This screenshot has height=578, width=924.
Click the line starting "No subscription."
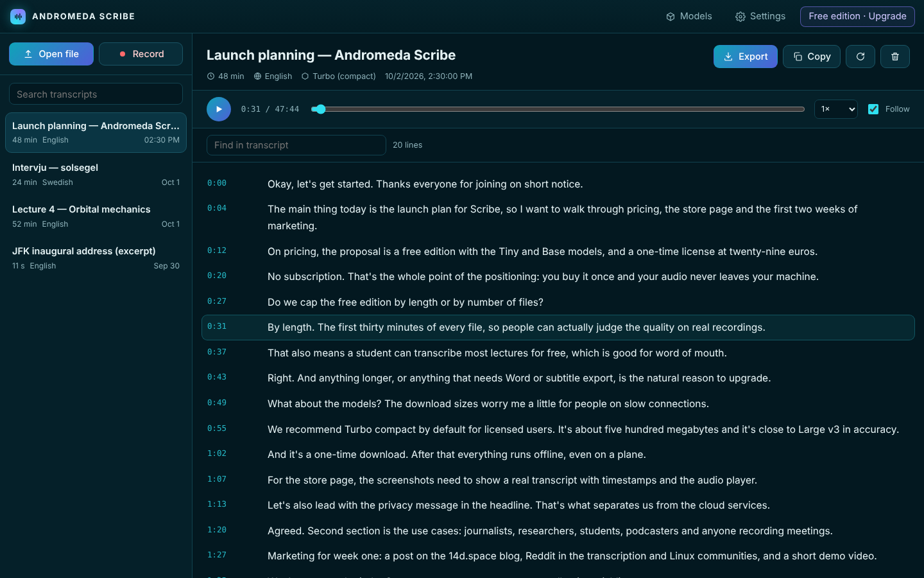(x=543, y=277)
